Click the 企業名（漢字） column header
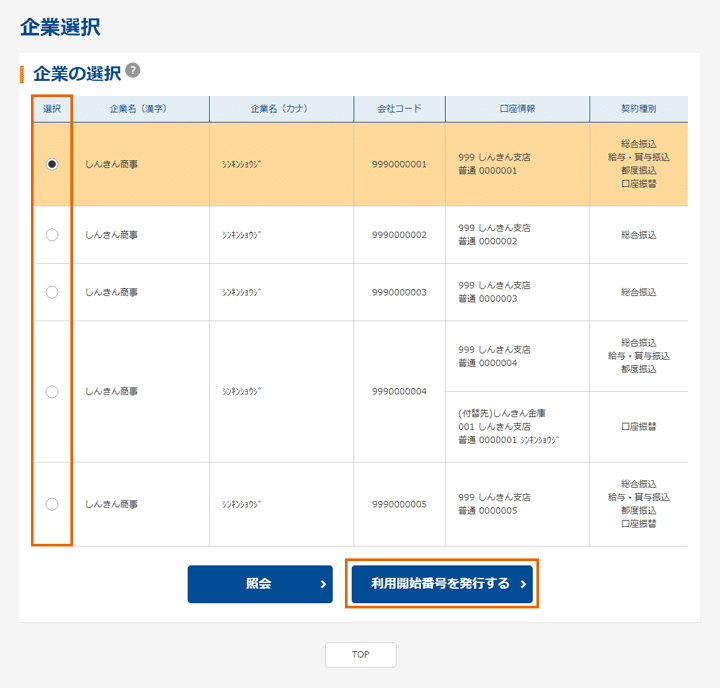This screenshot has height=688, width=720. 141,109
